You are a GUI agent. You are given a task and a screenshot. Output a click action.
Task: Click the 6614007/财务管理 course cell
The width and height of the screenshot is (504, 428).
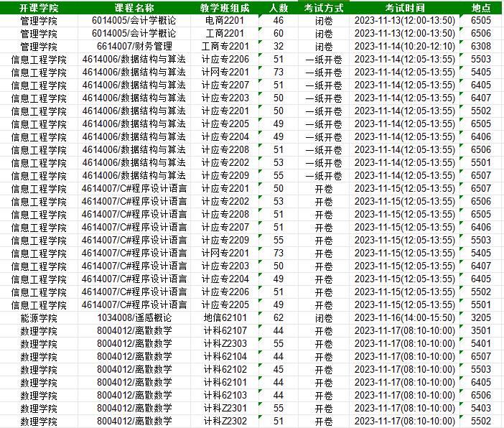134,47
